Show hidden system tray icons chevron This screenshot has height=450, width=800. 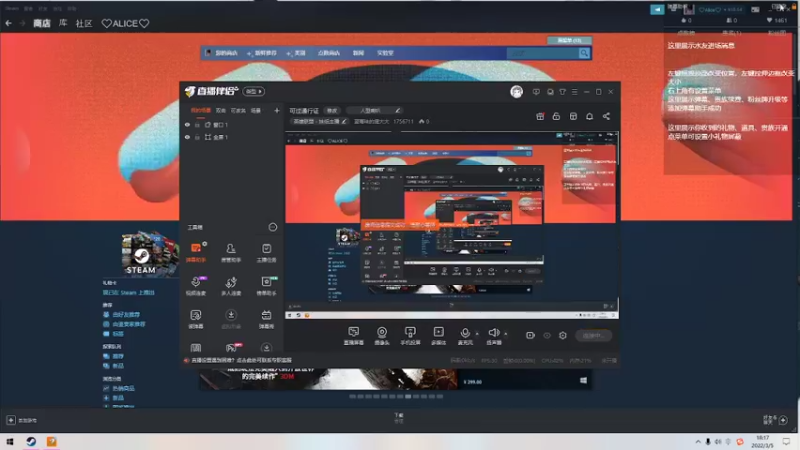coord(697,442)
